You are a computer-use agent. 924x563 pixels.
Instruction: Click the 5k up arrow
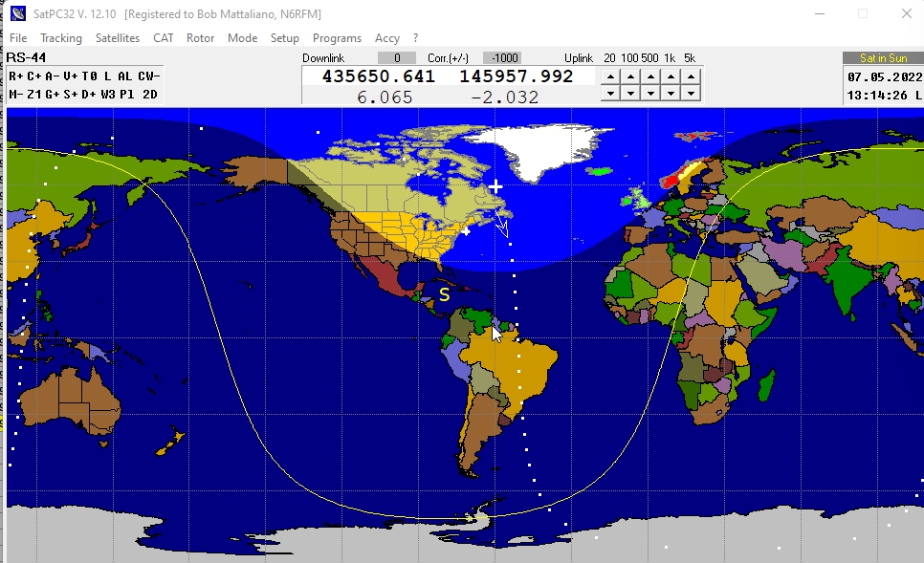click(691, 77)
